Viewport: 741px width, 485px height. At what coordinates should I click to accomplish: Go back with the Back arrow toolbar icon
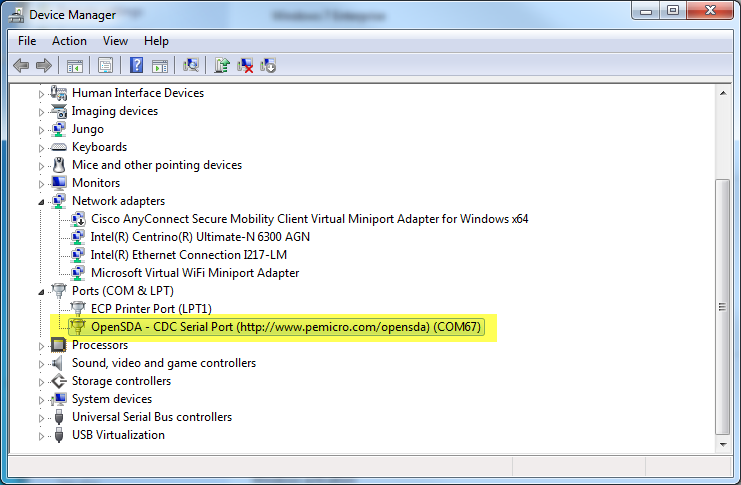[x=21, y=65]
